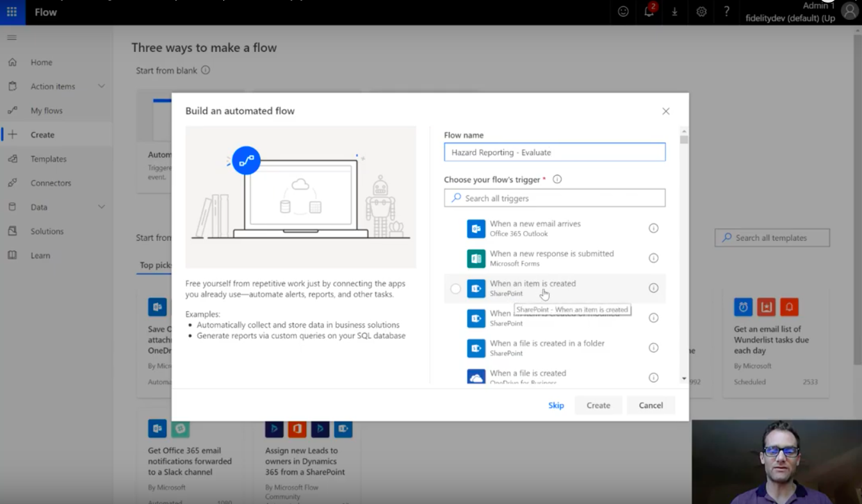Image resolution: width=862 pixels, height=504 pixels.
Task: Open the Slack channel notifications template card
Action: pos(190,455)
